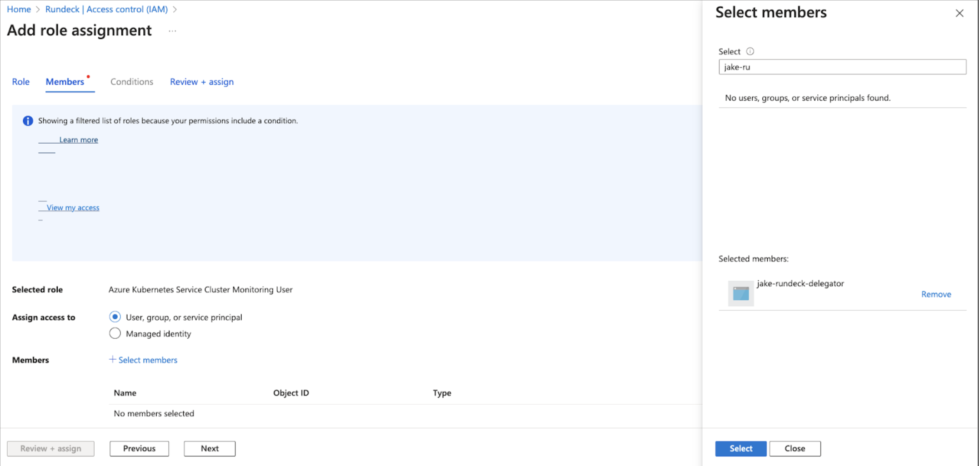Click the Select members link
Screen dimensions: 980x466
(148, 360)
